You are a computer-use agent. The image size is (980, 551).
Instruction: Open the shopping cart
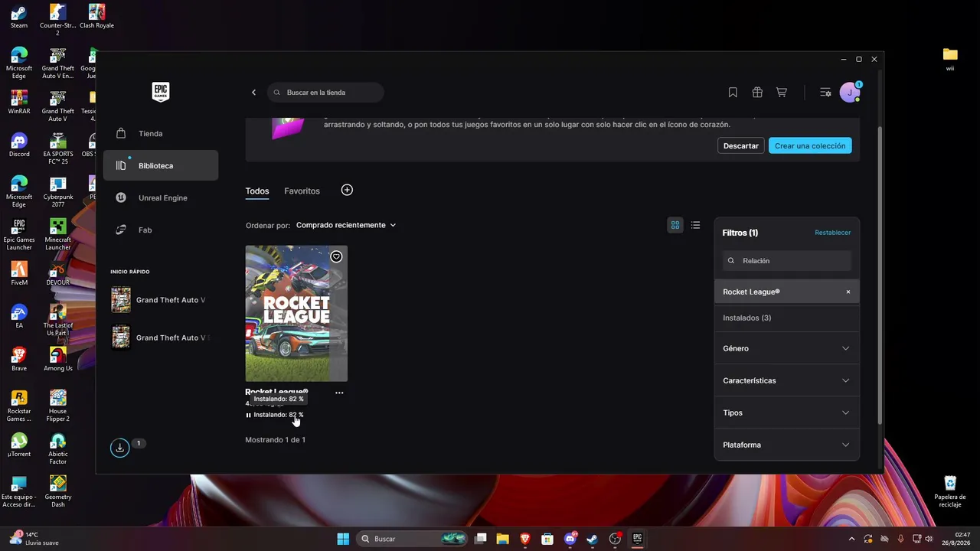782,93
